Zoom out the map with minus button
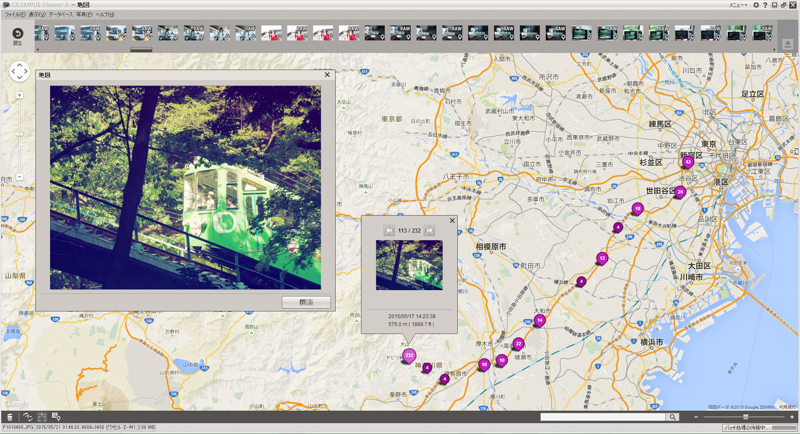The width and height of the screenshot is (800, 434). pyautogui.click(x=19, y=177)
